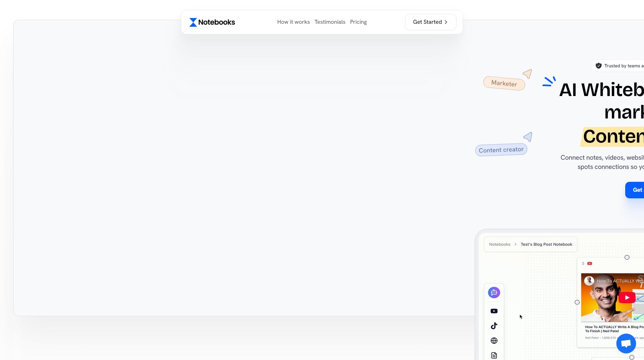Click the drag handle dots on the video card
The image size is (644, 360).
coord(583,263)
